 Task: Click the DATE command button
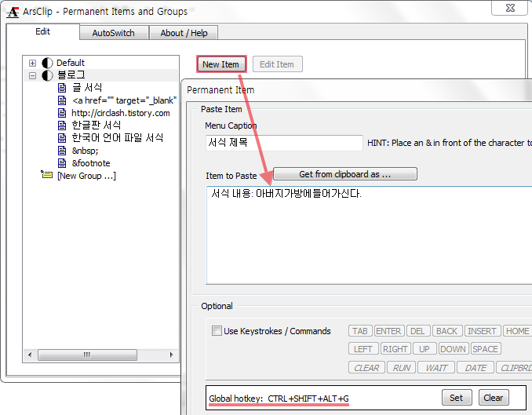[x=476, y=368]
